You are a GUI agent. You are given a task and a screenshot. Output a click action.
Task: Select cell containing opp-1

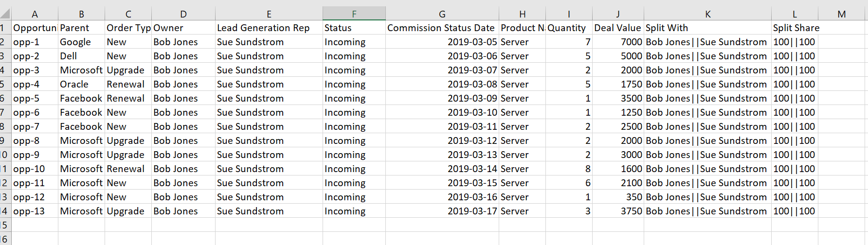click(35, 42)
